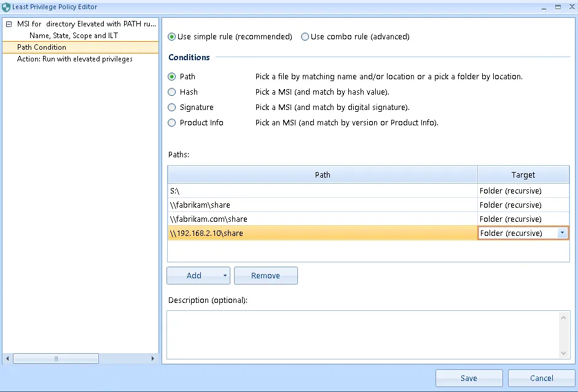Open the Folder (recursive) target dropdown
This screenshot has height=392, width=578.
[562, 233]
